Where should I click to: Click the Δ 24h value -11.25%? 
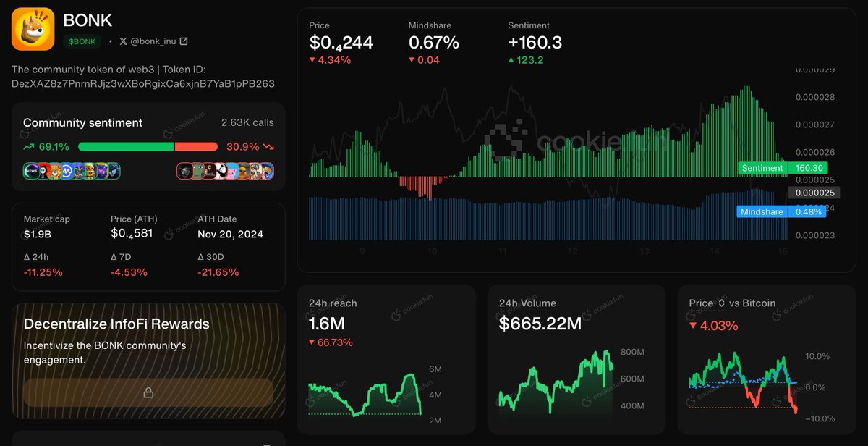point(43,272)
